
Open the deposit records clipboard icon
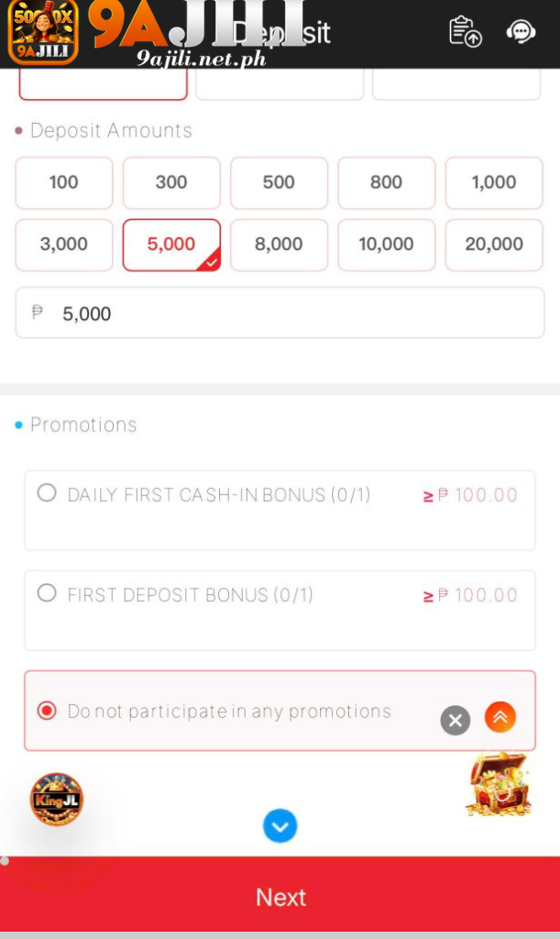(x=465, y=31)
